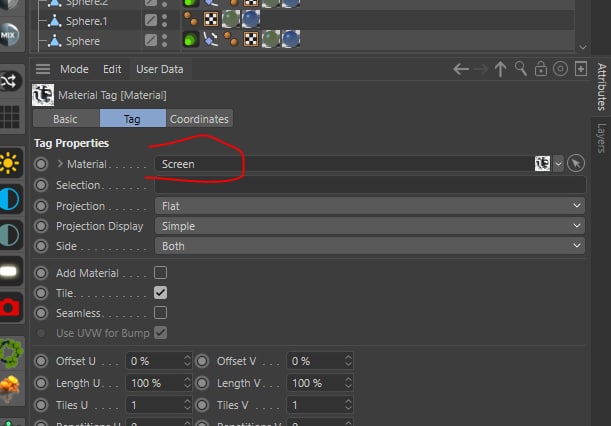This screenshot has width=611, height=426.
Task: Expand the Material parameter arrow
Action: tap(60, 164)
